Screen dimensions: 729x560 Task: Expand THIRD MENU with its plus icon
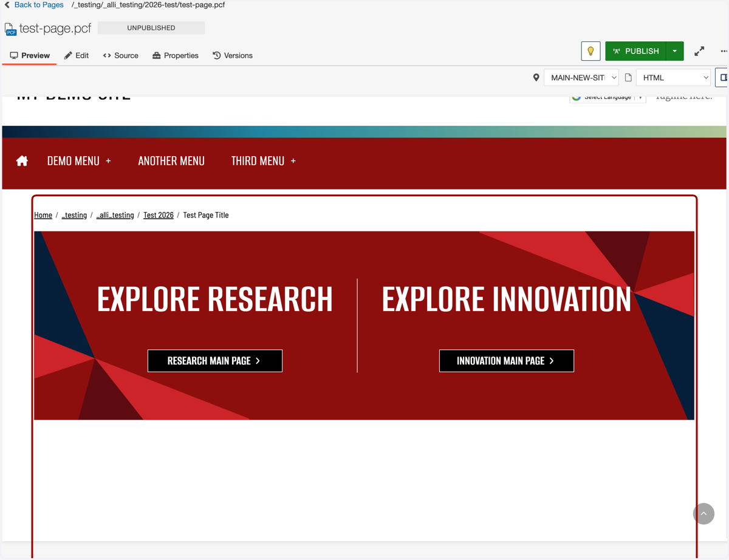click(x=293, y=161)
